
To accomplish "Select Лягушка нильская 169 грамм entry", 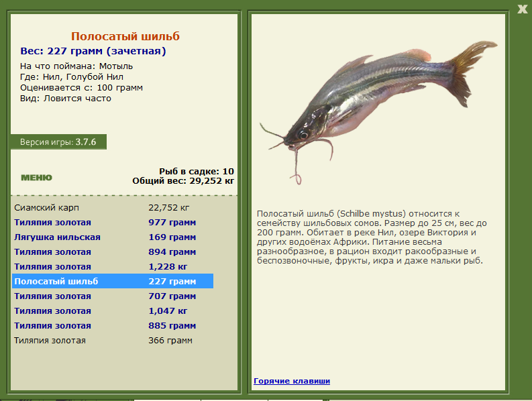I will (x=113, y=237).
